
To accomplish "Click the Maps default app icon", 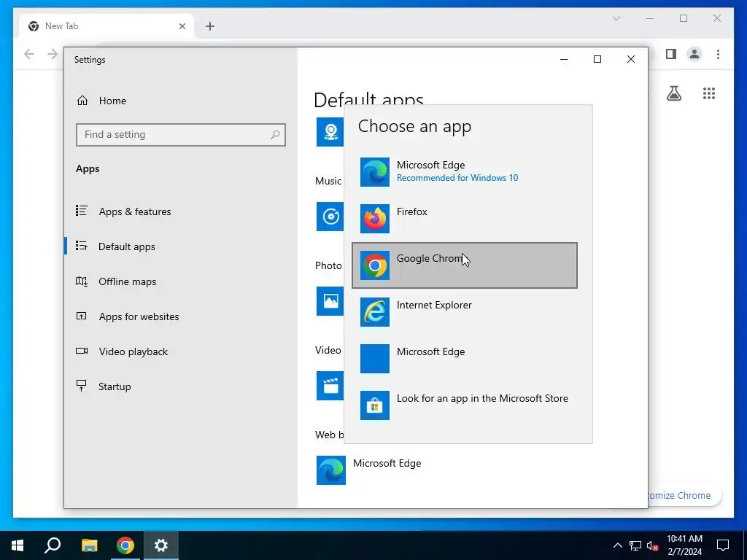I will point(330,133).
